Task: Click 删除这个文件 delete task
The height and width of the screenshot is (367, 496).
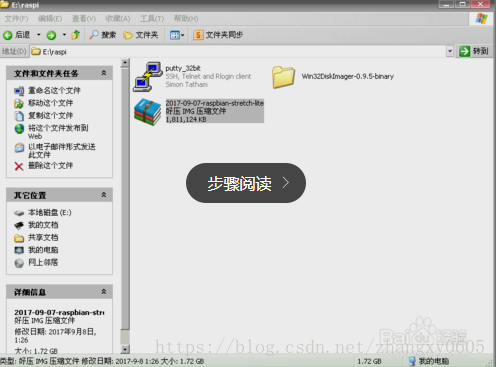Action: (50, 165)
